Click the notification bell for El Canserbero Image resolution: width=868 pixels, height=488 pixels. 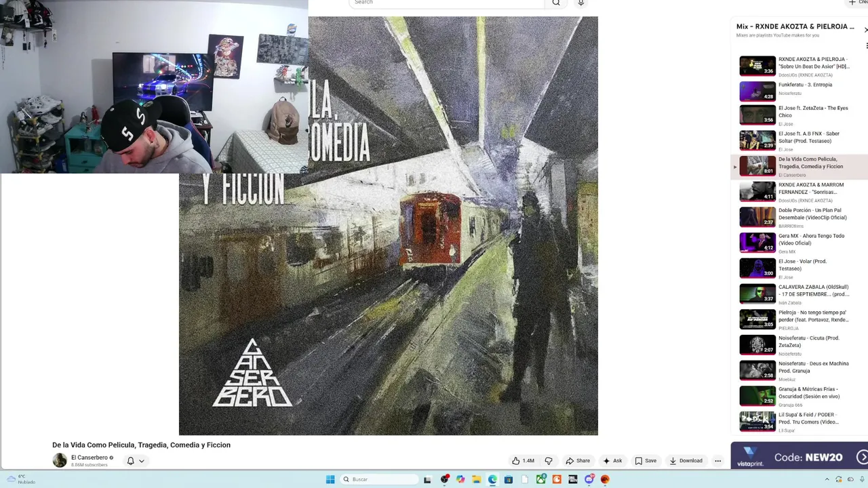coord(131,461)
